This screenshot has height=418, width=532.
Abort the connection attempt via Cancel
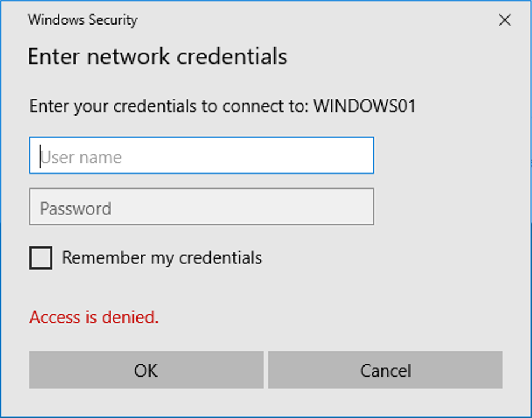tap(386, 370)
